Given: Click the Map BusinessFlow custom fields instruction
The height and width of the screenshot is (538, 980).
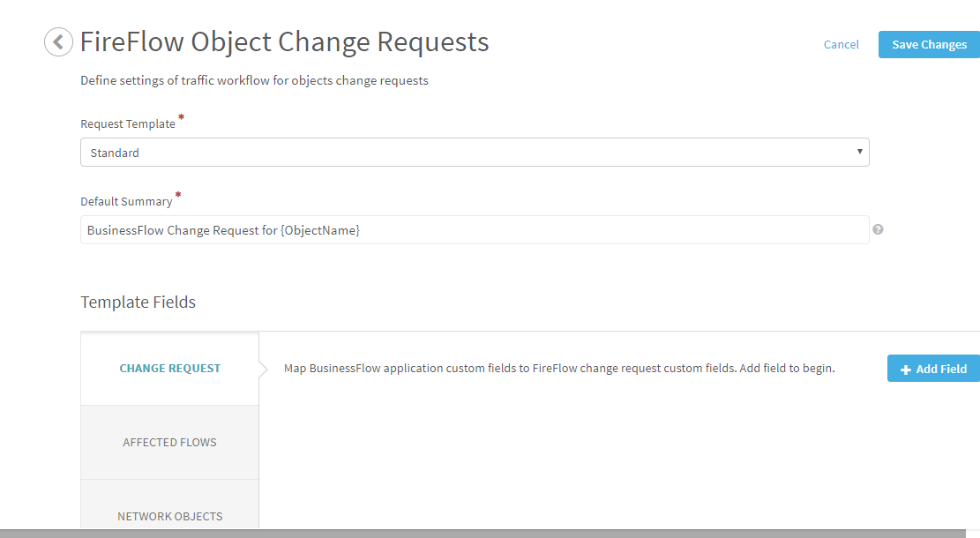Looking at the screenshot, I should click(x=558, y=369).
